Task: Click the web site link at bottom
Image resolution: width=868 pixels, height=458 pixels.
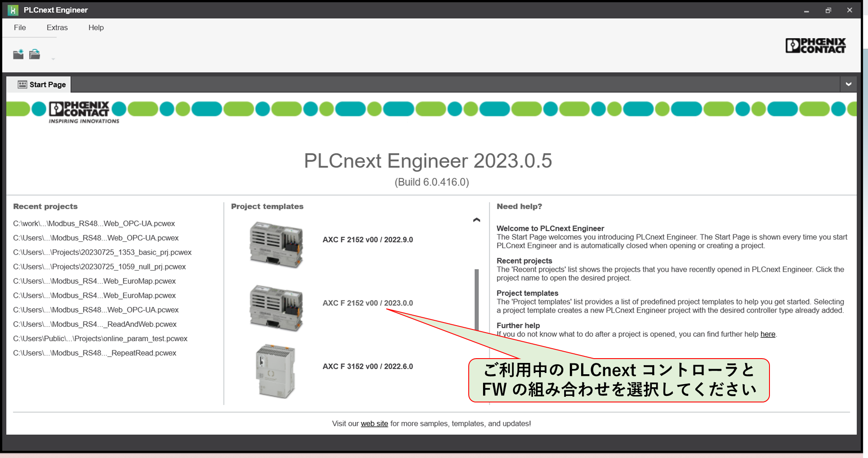Action: (374, 423)
